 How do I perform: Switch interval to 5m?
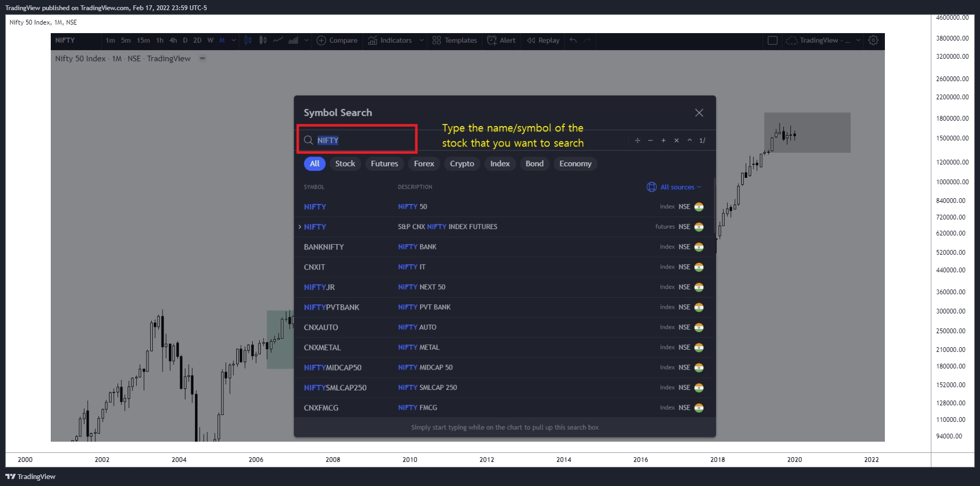(x=126, y=40)
